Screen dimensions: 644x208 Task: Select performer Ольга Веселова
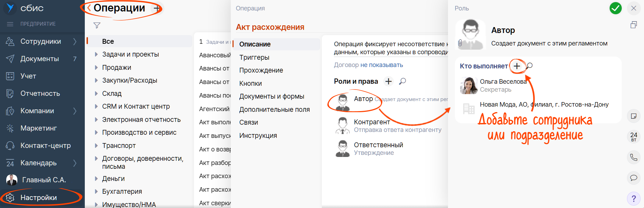pos(503,82)
